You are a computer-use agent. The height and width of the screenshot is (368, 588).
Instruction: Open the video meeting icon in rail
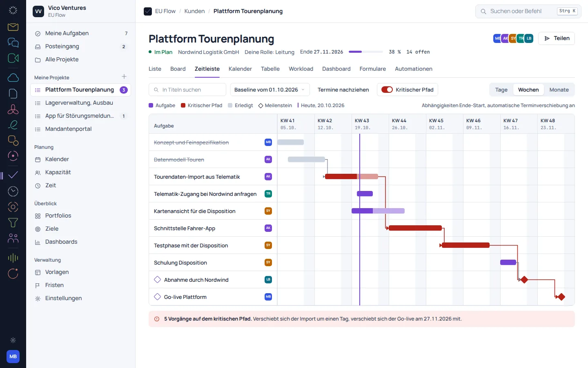coord(13,58)
